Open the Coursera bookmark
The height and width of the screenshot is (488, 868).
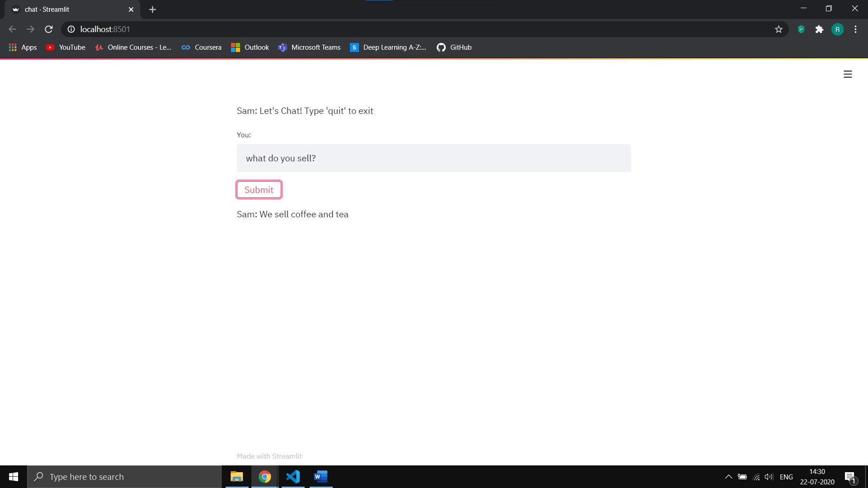[202, 47]
